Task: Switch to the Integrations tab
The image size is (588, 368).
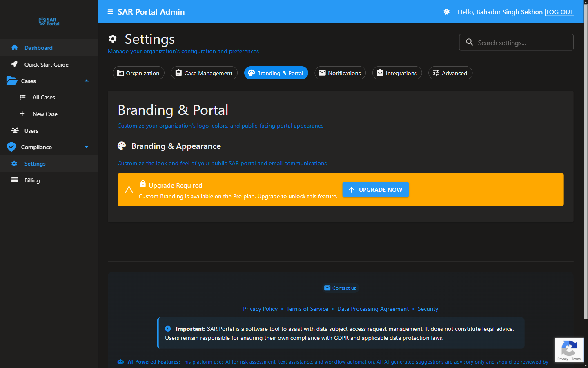Action: click(x=397, y=73)
